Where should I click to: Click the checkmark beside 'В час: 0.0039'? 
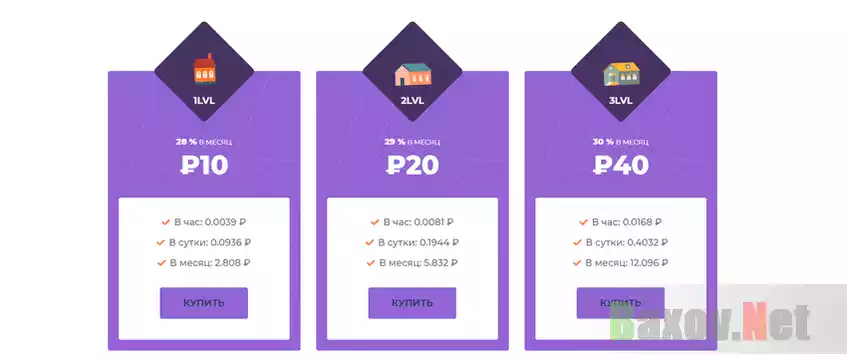(166, 222)
